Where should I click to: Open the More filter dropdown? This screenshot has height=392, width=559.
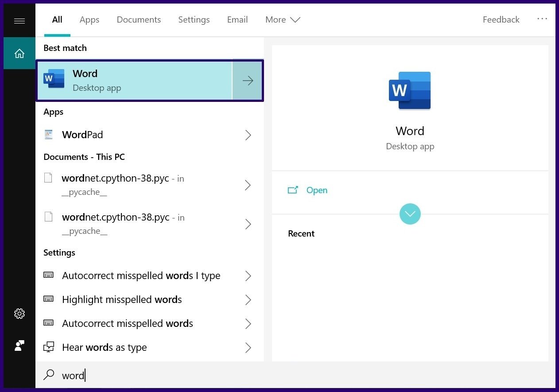point(283,20)
